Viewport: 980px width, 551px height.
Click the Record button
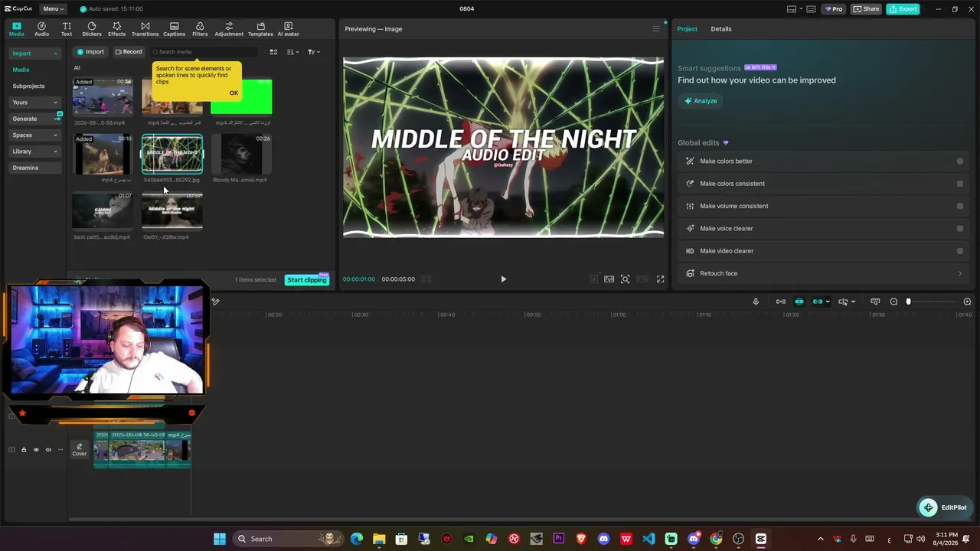coord(129,52)
